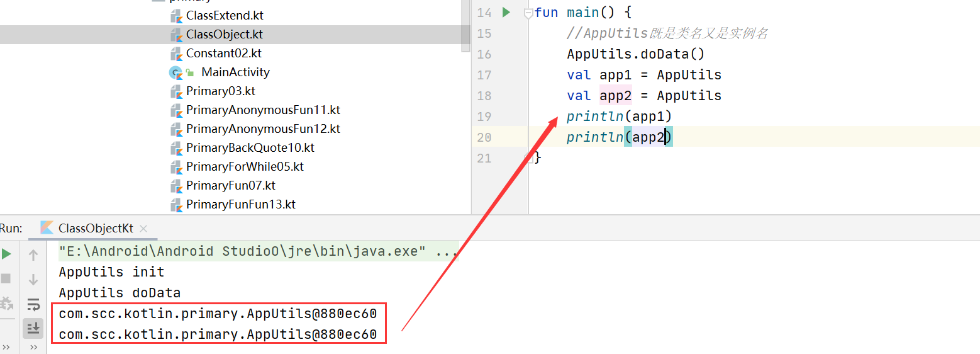Select the ClassObjectKt run tab
This screenshot has width=980, height=354.
point(94,228)
